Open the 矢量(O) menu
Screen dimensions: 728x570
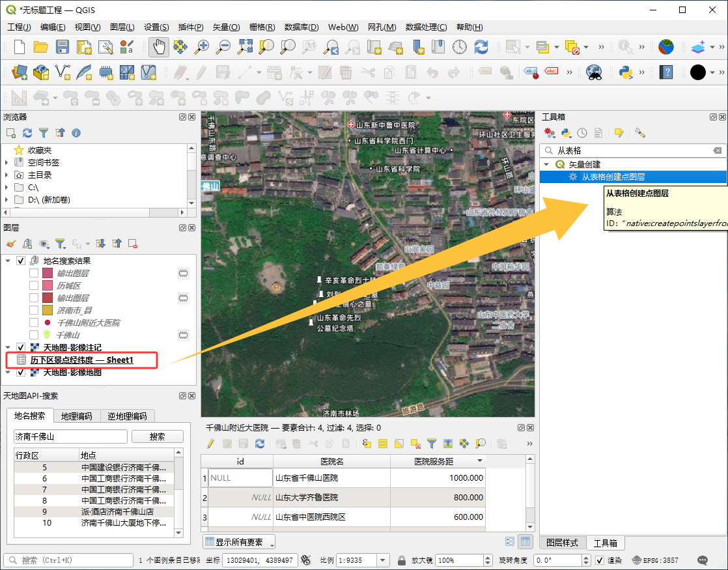coord(226,27)
